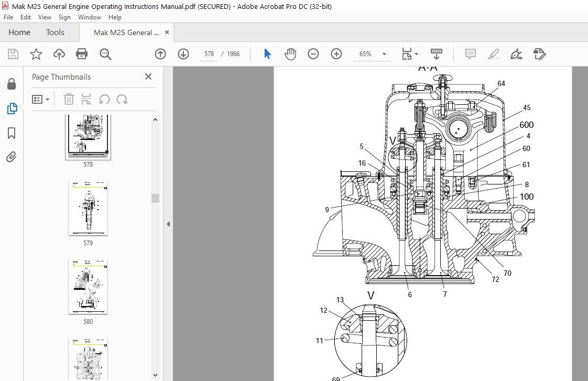This screenshot has height=381, width=588.
Task: Select page 579 thumbnail
Action: [x=88, y=209]
